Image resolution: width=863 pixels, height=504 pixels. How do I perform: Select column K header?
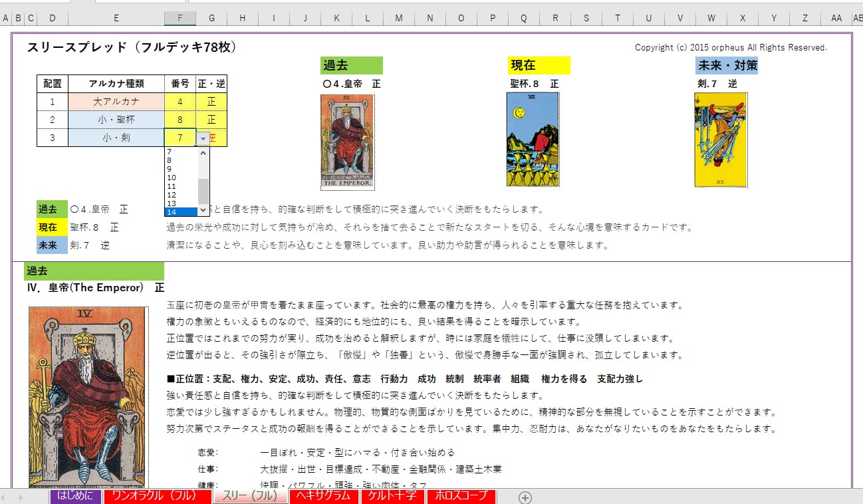coord(336,18)
